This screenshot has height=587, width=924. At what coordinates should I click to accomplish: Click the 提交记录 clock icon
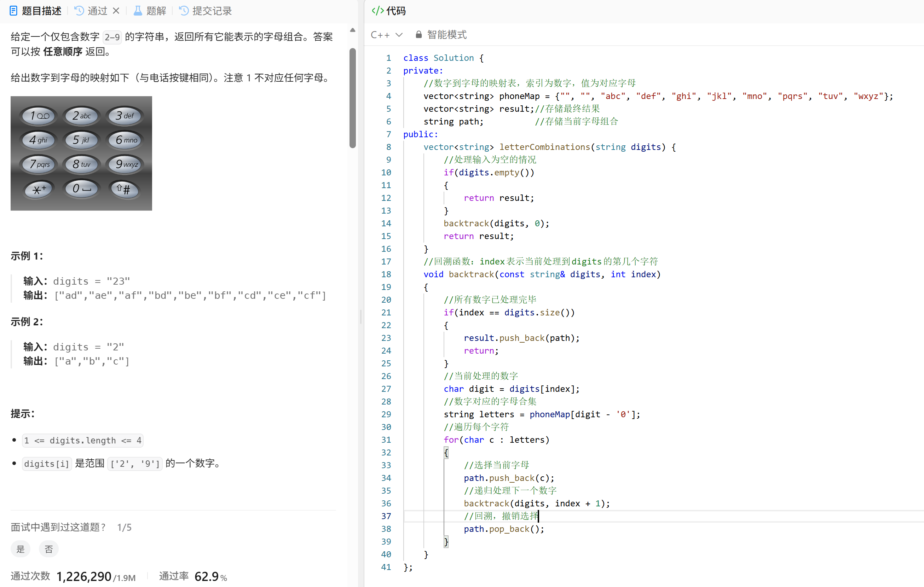tap(184, 11)
